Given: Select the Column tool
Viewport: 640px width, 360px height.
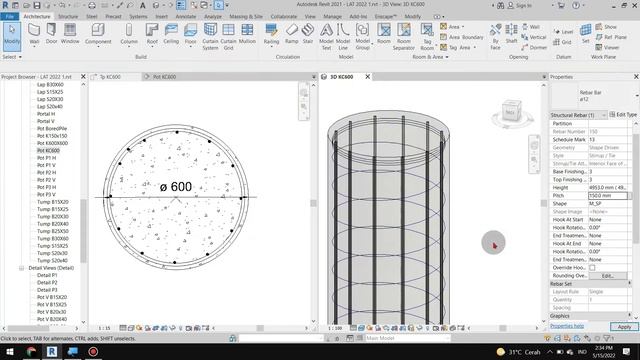Looking at the screenshot, I should click(129, 34).
